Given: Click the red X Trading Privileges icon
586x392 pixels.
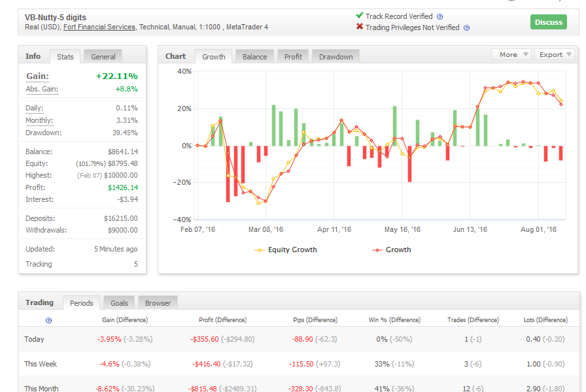Looking at the screenshot, I should coord(360,27).
